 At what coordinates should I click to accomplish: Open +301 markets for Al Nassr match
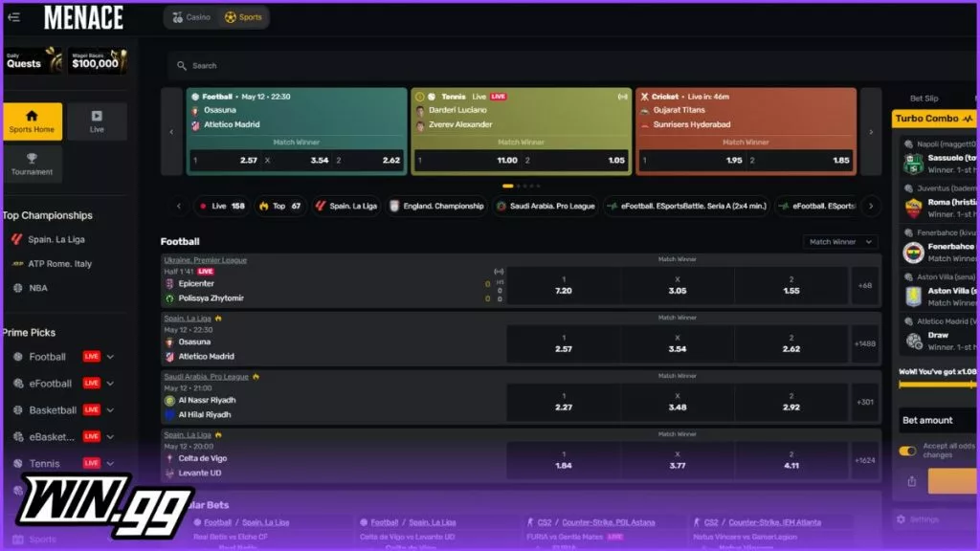click(865, 402)
